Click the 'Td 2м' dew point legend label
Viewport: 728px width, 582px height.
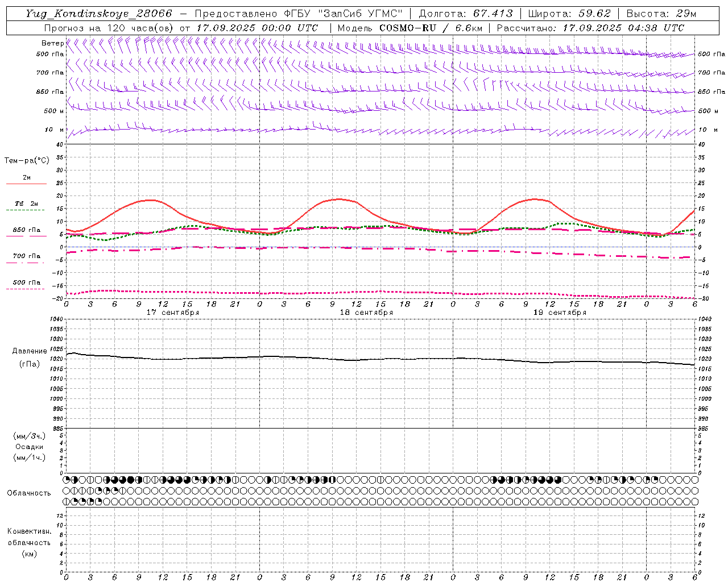pos(26,203)
